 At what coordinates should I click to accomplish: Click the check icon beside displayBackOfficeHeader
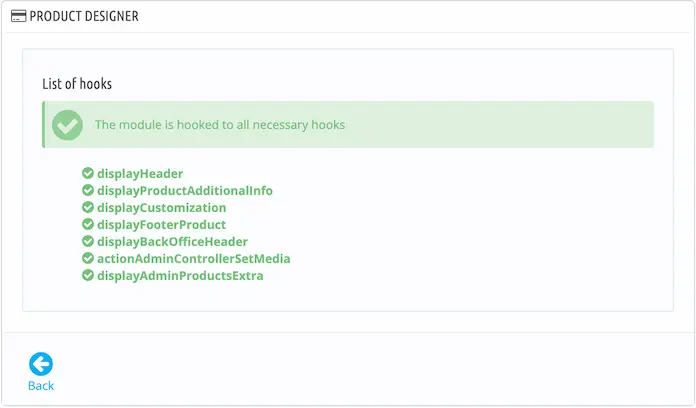coord(88,241)
